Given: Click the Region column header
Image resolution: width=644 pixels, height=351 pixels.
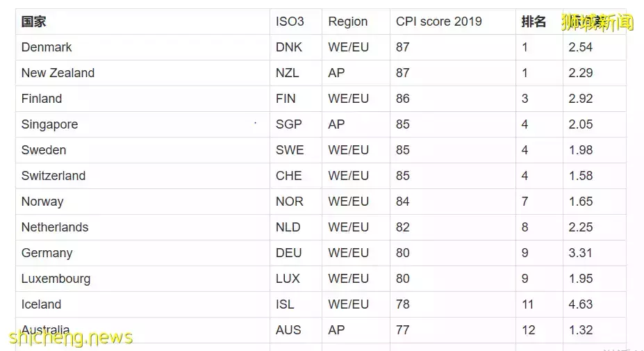Looking at the screenshot, I should [347, 22].
